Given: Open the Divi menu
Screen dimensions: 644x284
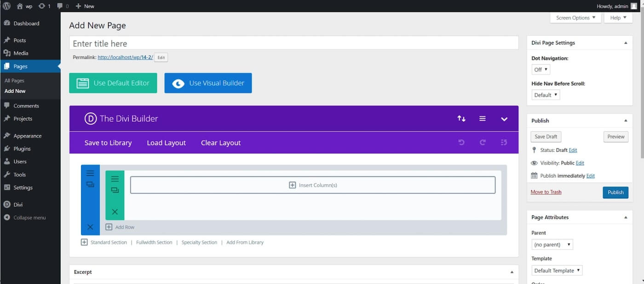Looking at the screenshot, I should point(18,204).
